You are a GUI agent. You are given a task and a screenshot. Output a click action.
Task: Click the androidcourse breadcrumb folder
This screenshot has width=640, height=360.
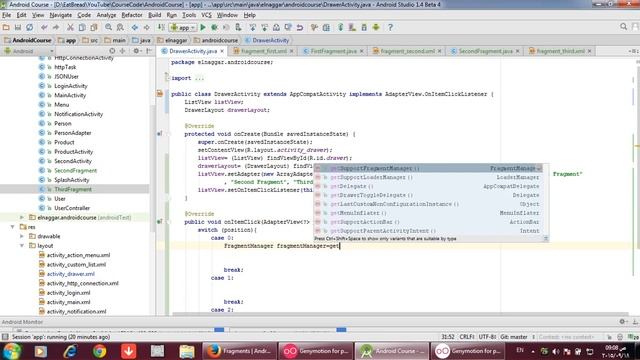[216, 40]
